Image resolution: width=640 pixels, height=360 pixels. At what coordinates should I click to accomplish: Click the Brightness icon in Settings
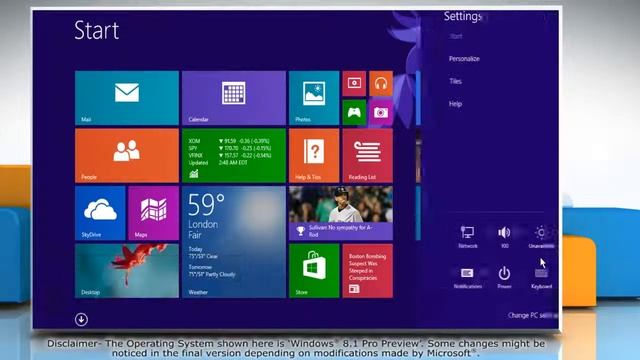[541, 237]
